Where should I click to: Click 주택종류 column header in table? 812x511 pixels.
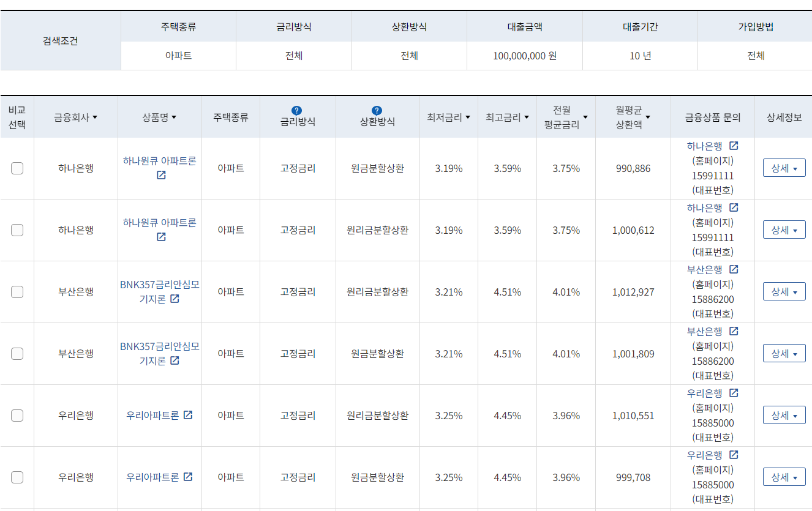[231, 117]
